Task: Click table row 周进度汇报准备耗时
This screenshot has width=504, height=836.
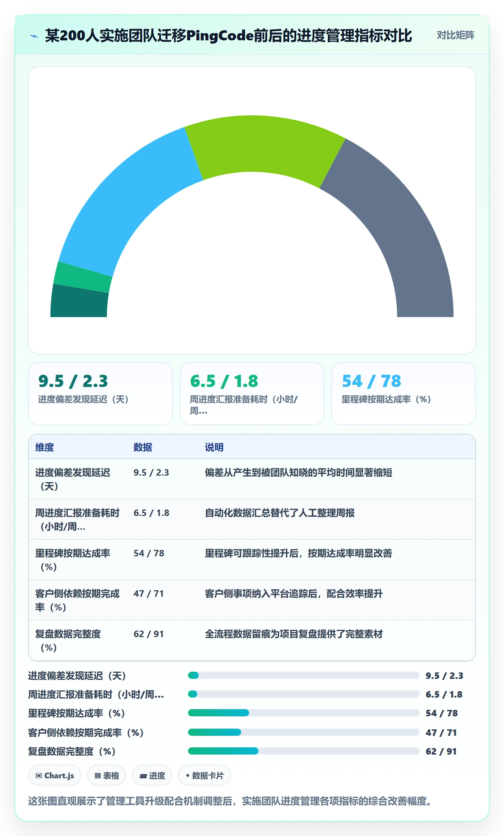Action: (x=252, y=519)
